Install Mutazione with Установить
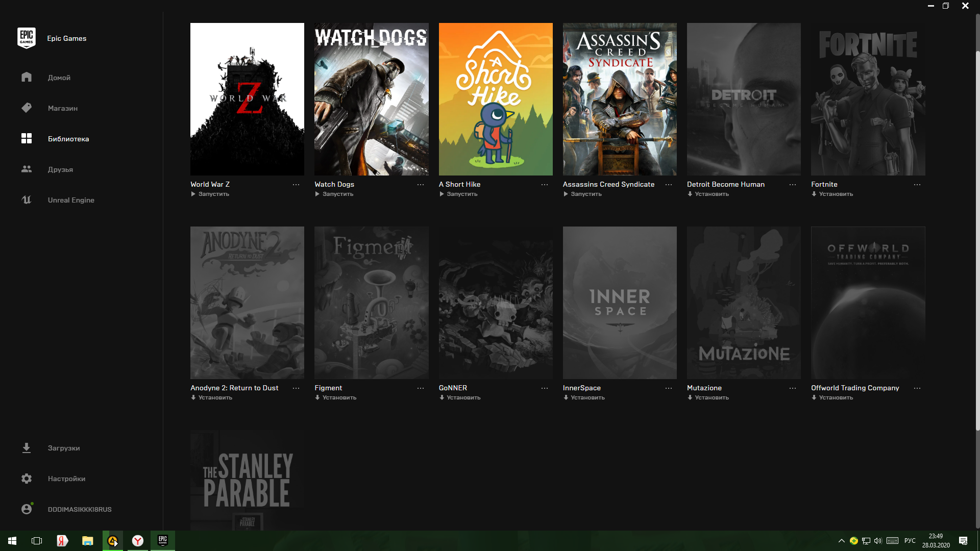This screenshot has height=551, width=980. pos(708,397)
